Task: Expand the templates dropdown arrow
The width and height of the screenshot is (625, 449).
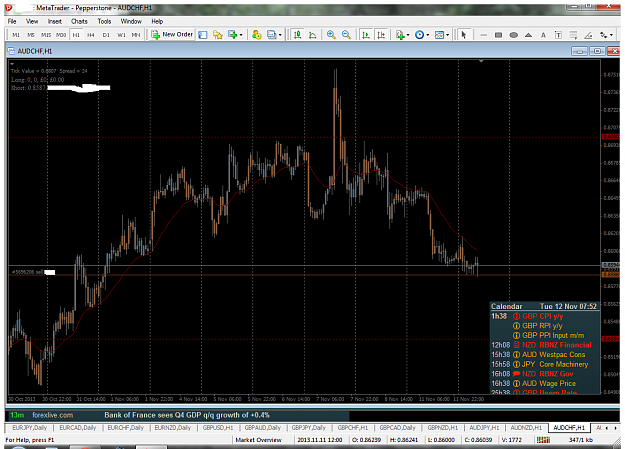Action: [448, 35]
